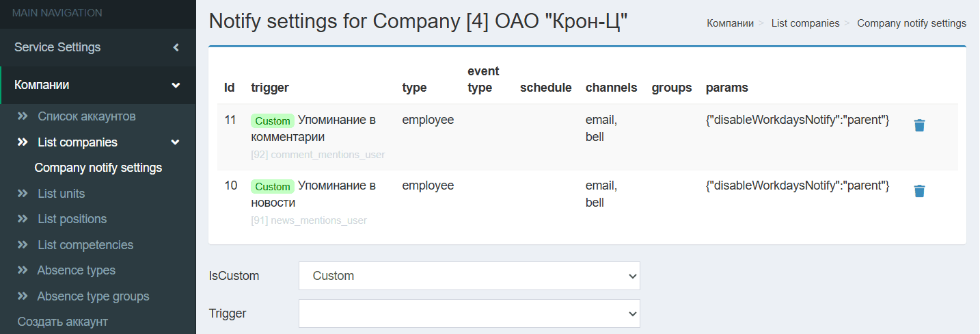980x334 pixels.
Task: Click List companies breadcrumb link
Action: 805,23
